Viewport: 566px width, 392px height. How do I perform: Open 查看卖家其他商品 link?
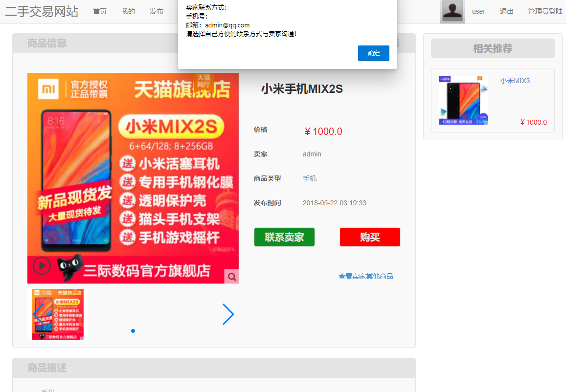pos(365,276)
